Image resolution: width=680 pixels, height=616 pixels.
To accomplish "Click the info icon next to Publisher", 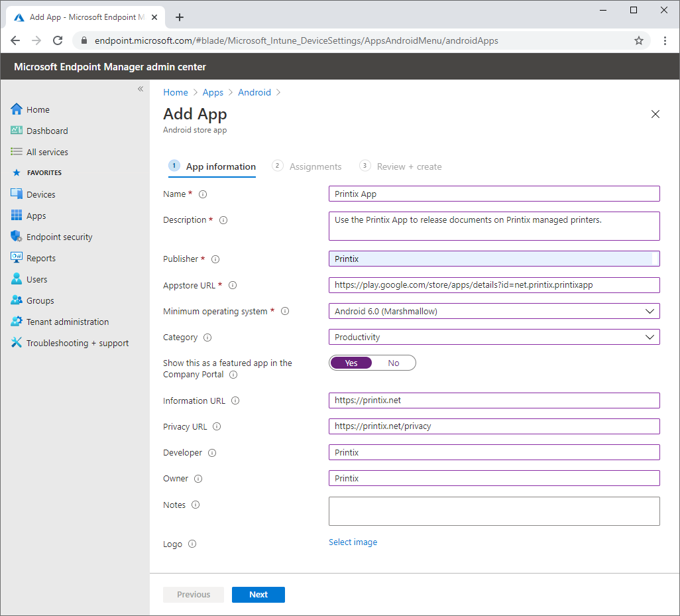I will (x=215, y=259).
